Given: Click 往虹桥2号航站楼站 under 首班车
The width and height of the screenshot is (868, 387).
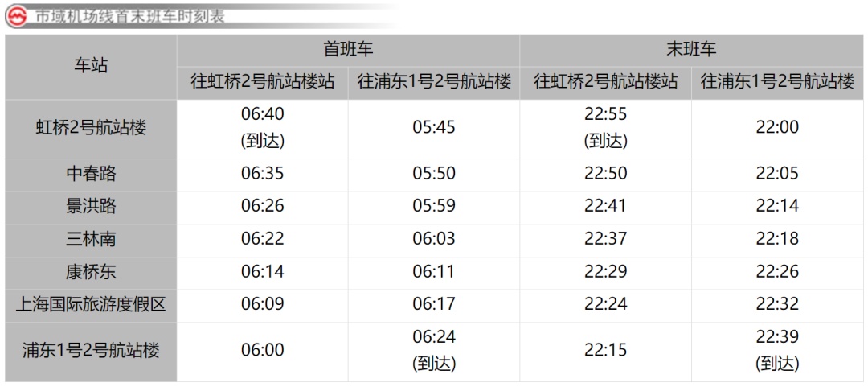Looking at the screenshot, I should [263, 82].
